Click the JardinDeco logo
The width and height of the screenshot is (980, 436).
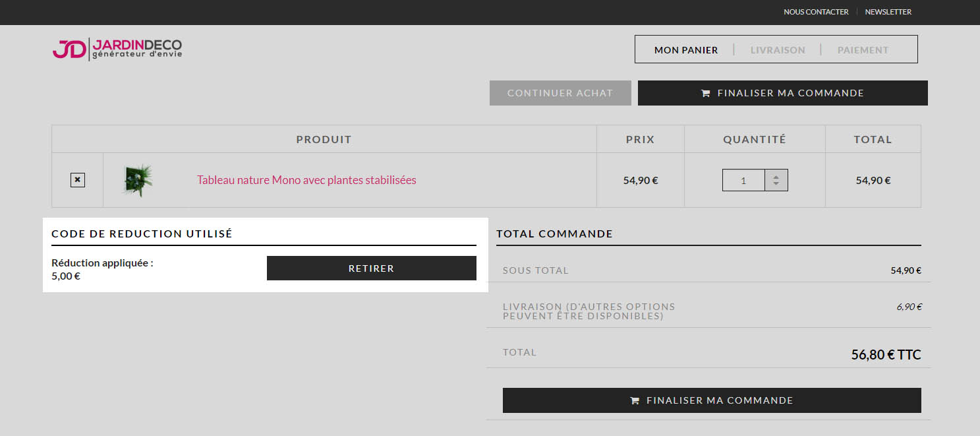pyautogui.click(x=117, y=49)
